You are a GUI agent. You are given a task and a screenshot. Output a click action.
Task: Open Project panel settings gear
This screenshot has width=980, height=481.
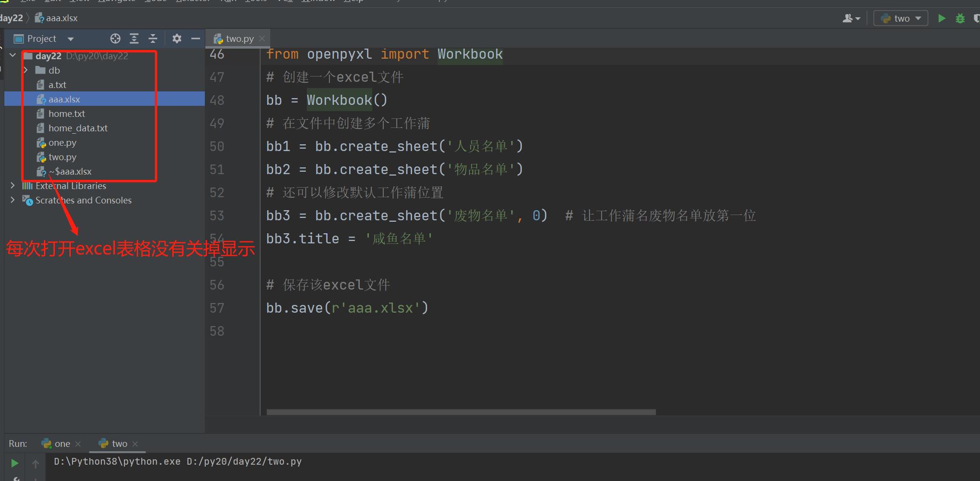coord(177,38)
